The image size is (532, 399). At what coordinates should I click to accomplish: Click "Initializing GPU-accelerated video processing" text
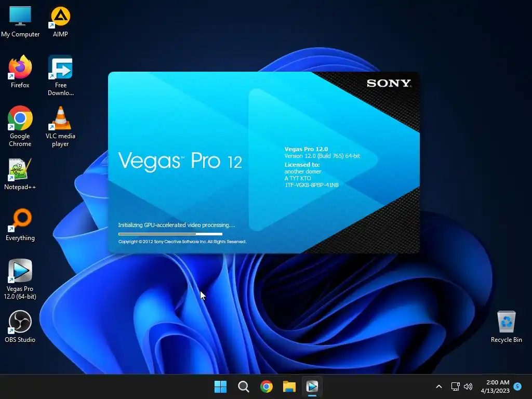tap(176, 225)
